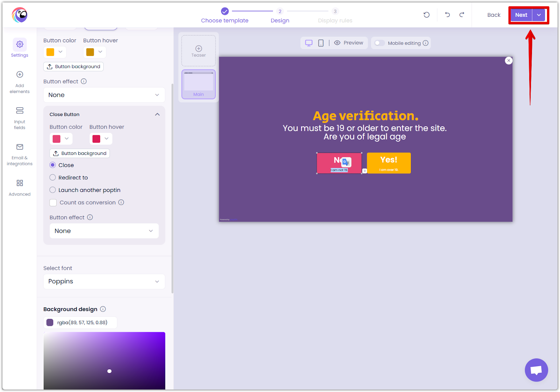Switch to mobile device view
This screenshot has width=560, height=392.
click(321, 43)
